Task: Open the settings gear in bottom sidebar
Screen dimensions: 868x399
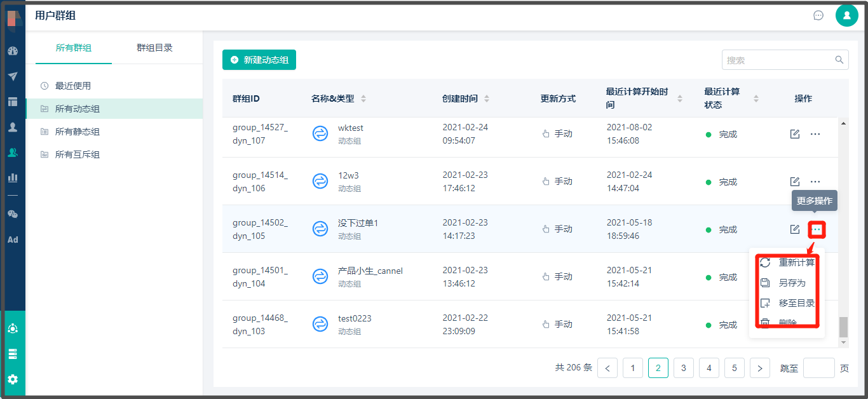Action: (x=13, y=379)
